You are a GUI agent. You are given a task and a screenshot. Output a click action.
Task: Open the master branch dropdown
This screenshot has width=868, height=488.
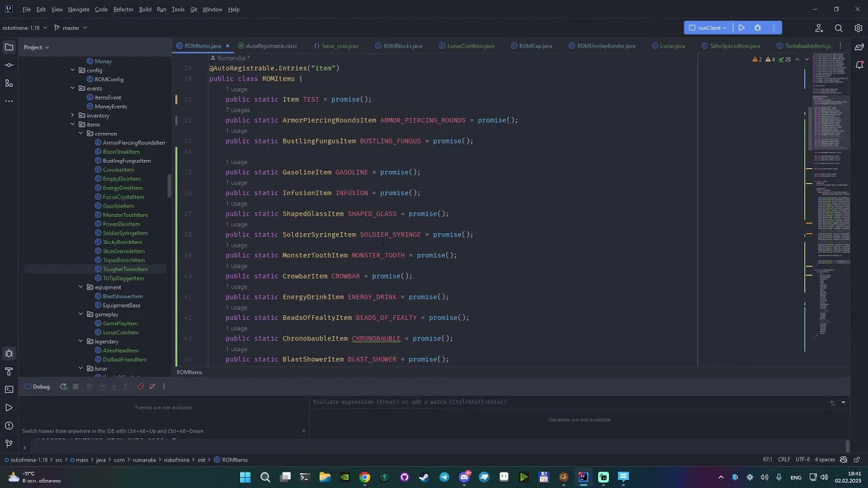click(71, 28)
